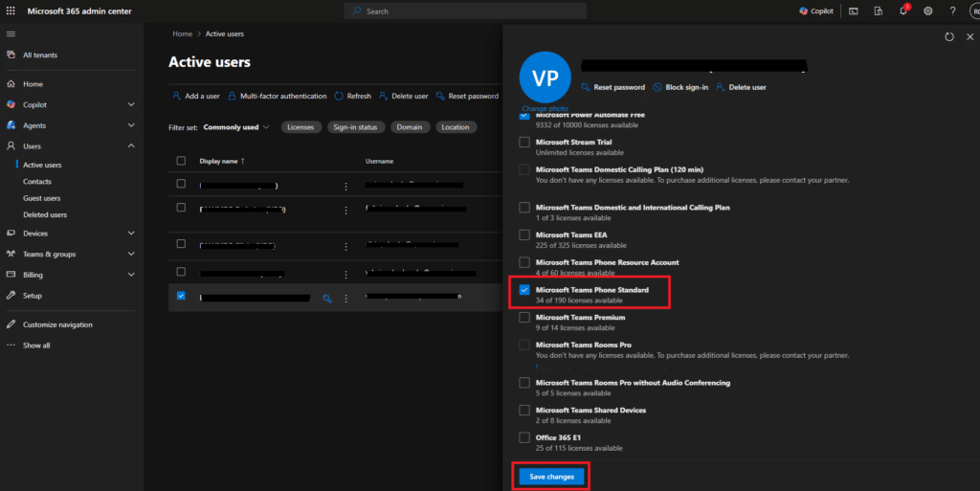Click the Copilot icon in header
980x491 pixels.
(816, 11)
